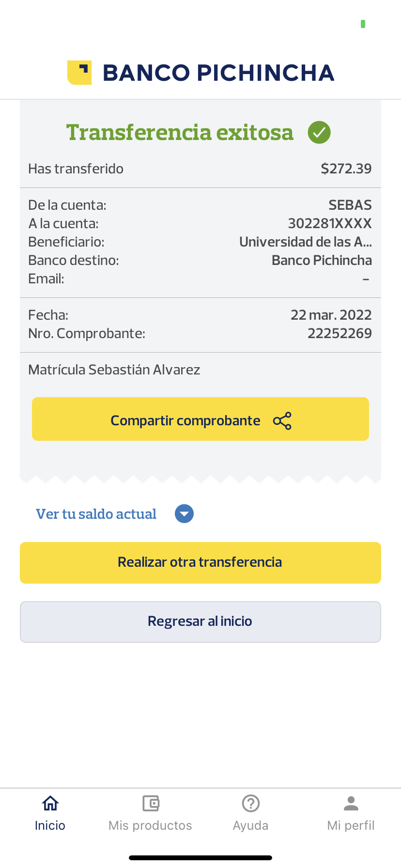The image size is (401, 868).
Task: Switch to the Mis productos tab label
Action: [x=150, y=825]
